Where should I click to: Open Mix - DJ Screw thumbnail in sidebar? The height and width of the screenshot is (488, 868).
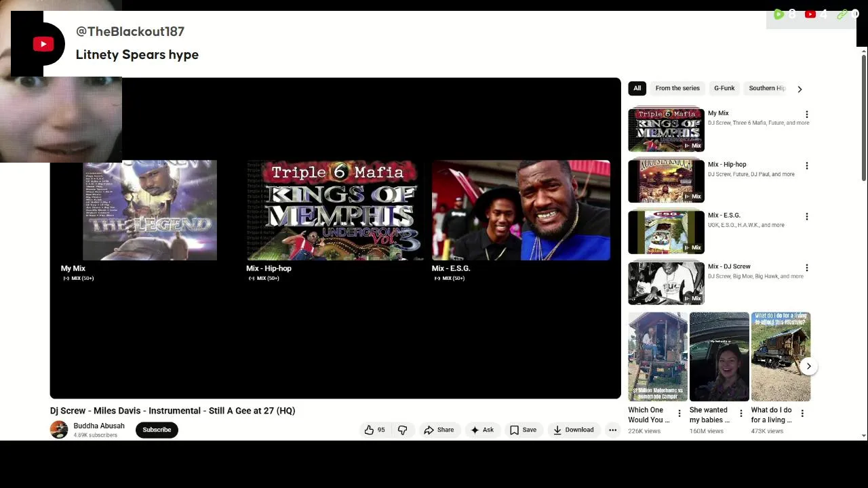[666, 283]
